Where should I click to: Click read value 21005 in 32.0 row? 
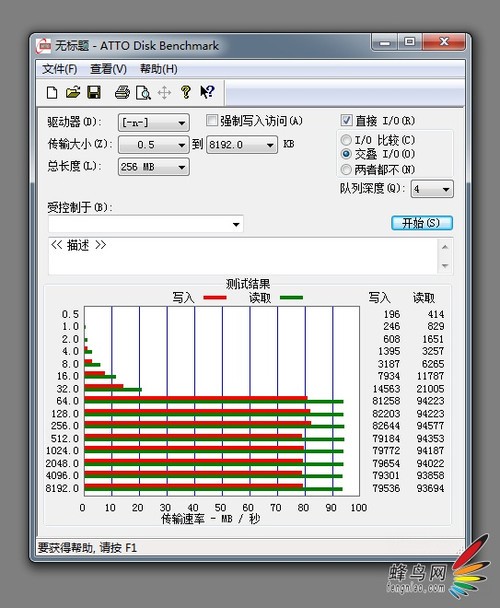click(x=430, y=389)
